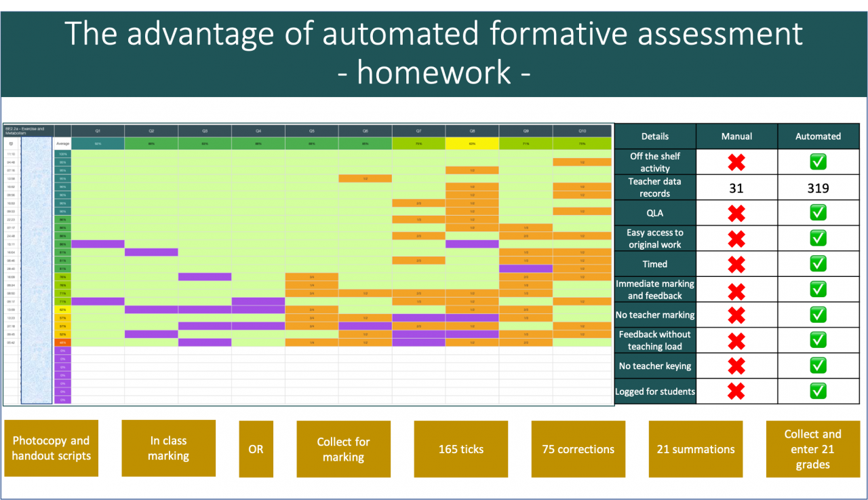The height and width of the screenshot is (500, 868).
Task: Click the green check for Logged for students
Action: (818, 391)
